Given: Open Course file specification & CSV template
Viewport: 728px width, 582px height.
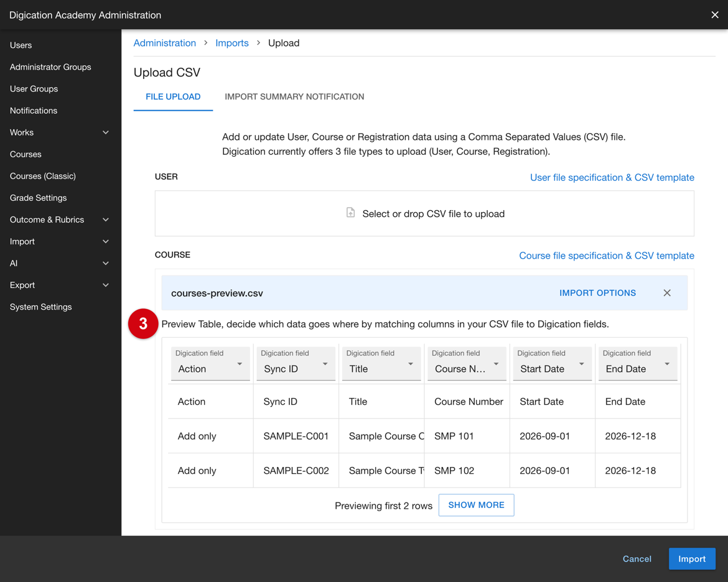Looking at the screenshot, I should pyautogui.click(x=607, y=256).
